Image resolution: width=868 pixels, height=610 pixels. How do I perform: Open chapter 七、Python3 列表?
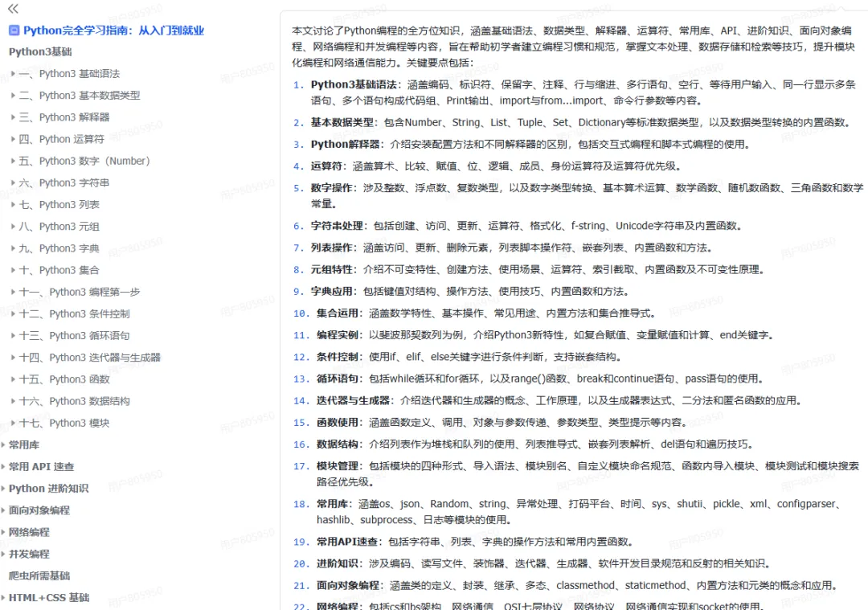click(59, 205)
